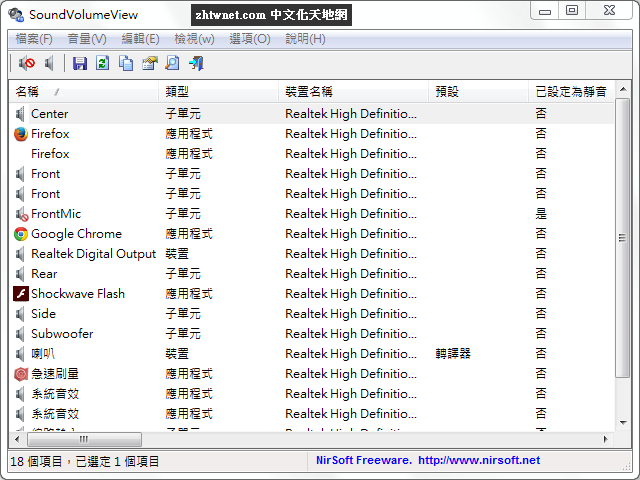
Task: Select the Google Chrome row name
Action: [x=76, y=234]
